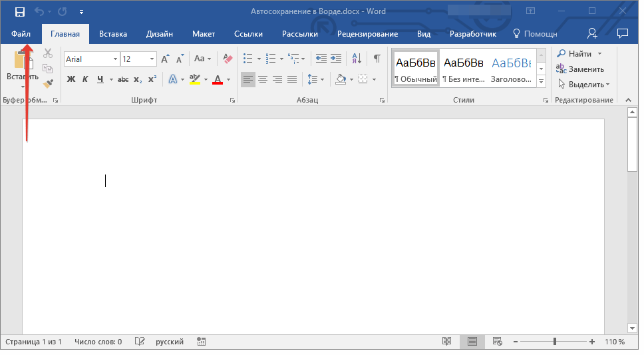Open the font size 12 dropdown

[152, 59]
